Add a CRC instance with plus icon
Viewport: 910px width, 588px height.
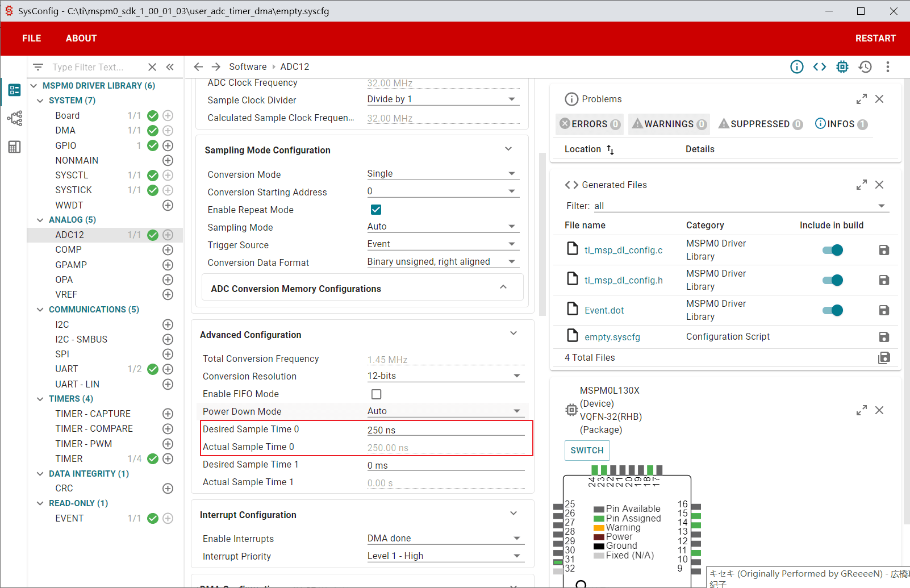coord(168,488)
